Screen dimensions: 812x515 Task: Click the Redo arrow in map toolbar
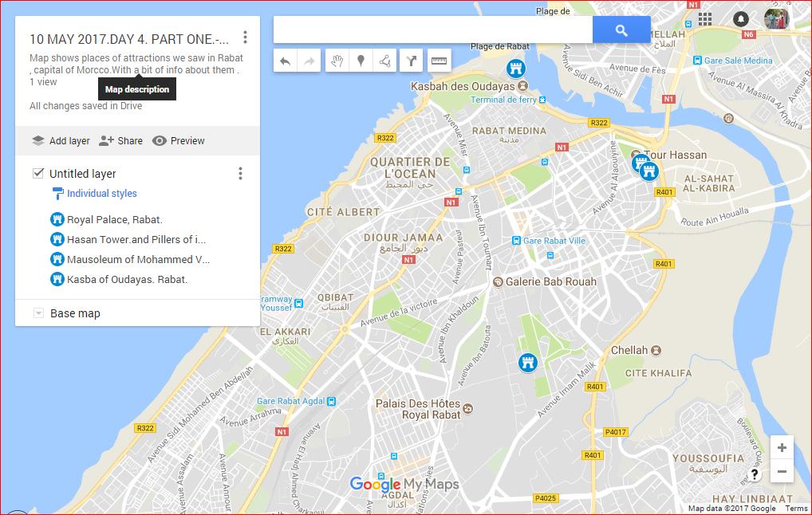point(309,61)
